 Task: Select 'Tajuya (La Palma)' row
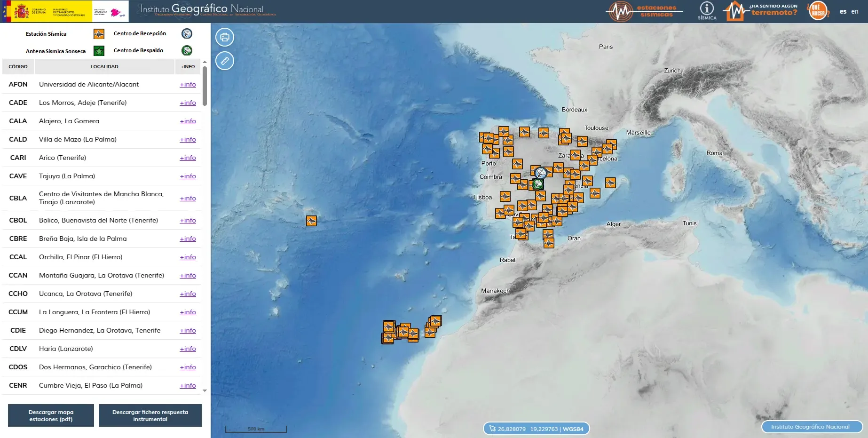pos(102,176)
